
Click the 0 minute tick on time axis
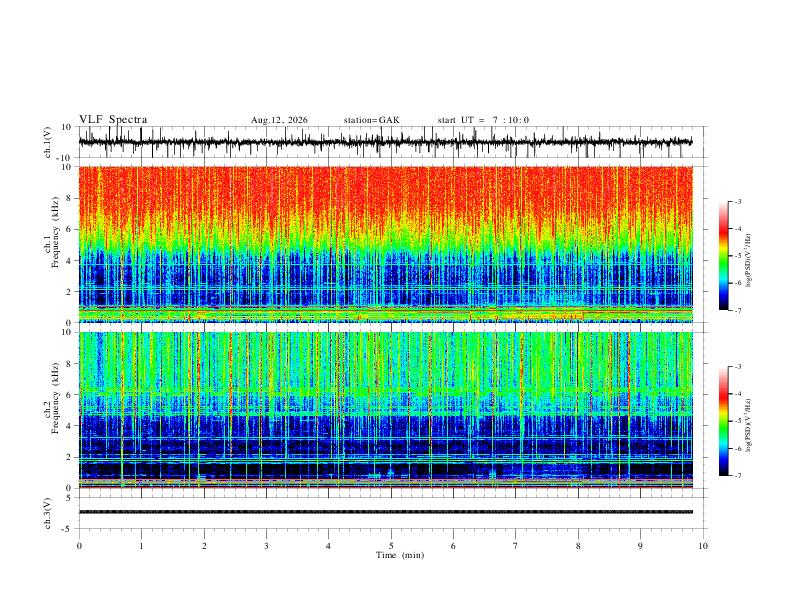[x=79, y=546]
